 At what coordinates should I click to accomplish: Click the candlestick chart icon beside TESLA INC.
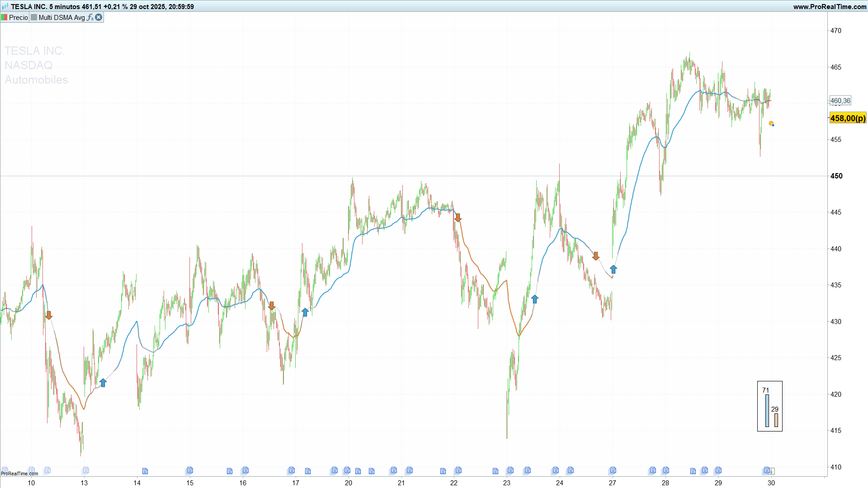[x=5, y=6]
